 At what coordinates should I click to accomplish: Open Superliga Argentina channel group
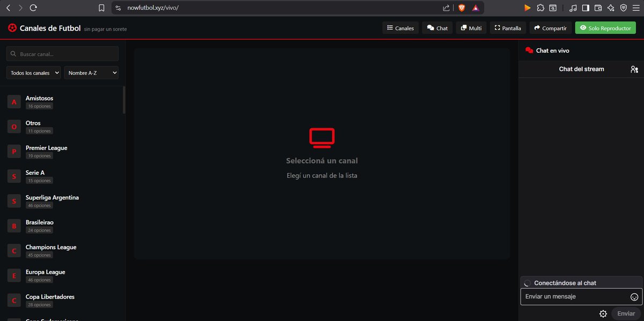click(62, 201)
